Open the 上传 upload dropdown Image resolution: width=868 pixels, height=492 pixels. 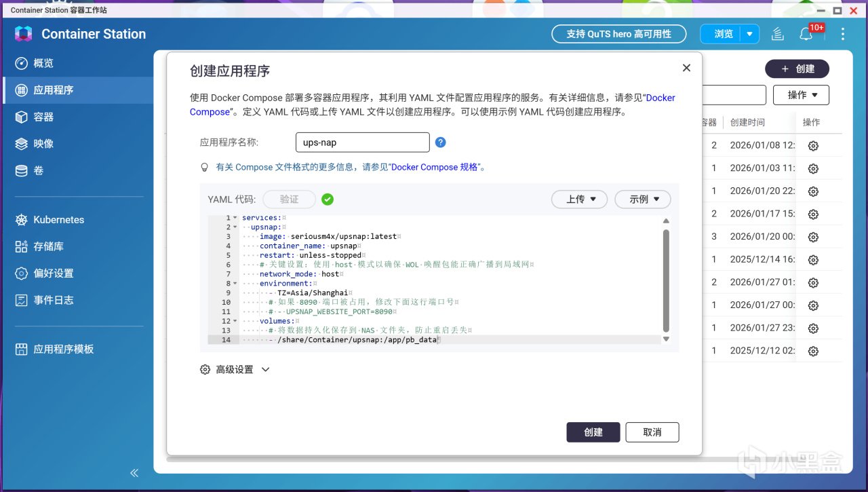tap(578, 200)
